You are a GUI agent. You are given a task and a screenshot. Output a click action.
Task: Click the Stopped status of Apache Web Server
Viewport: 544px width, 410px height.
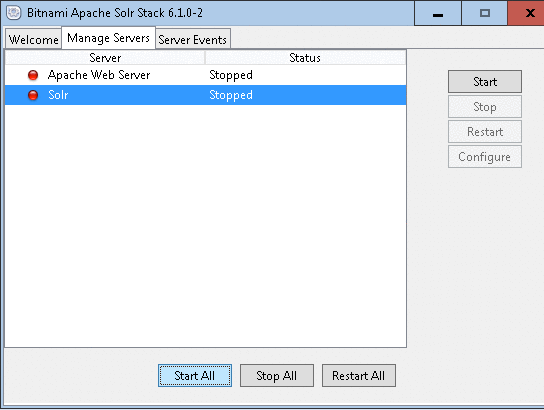coord(231,75)
